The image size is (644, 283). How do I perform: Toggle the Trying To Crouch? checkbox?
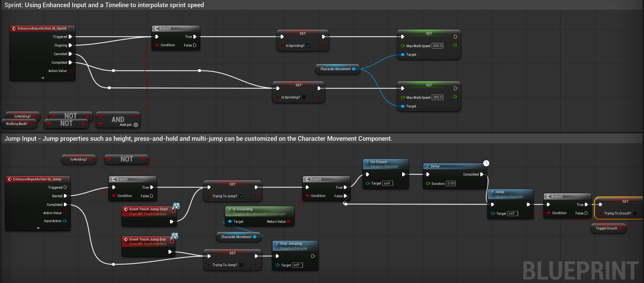tap(635, 213)
